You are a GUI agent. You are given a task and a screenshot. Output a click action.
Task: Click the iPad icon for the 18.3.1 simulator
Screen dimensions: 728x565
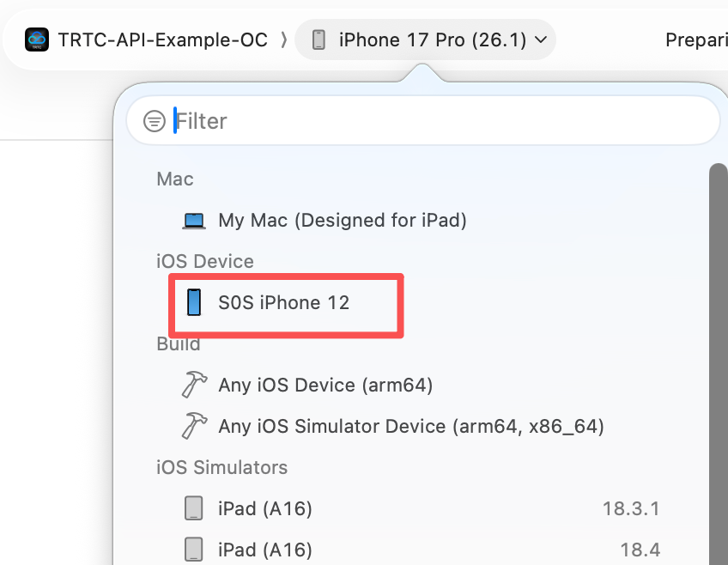tap(195, 508)
